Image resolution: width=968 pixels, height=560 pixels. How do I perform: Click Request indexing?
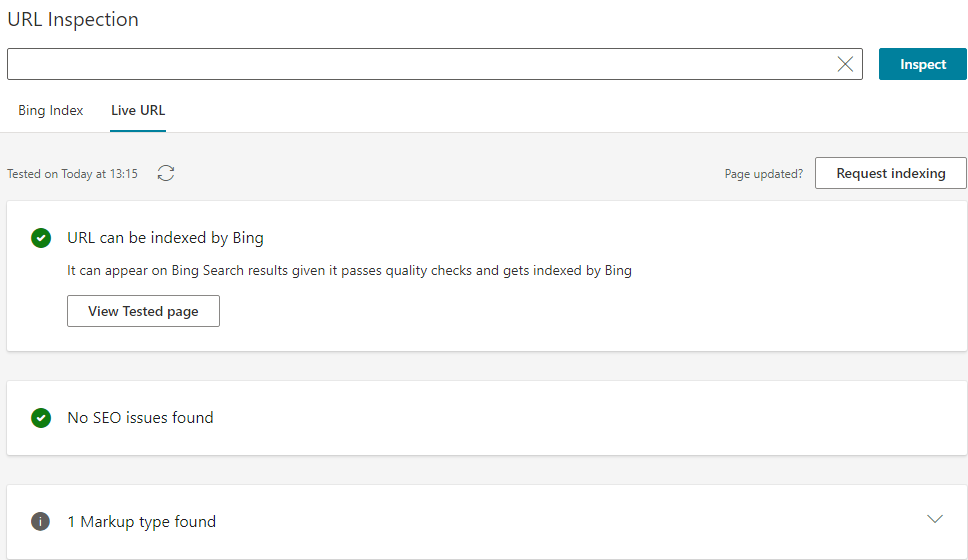click(890, 173)
